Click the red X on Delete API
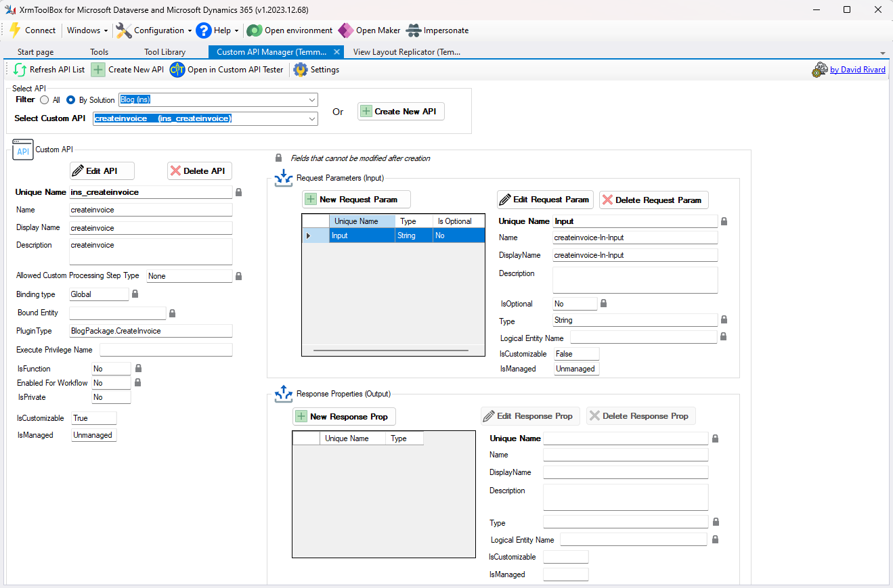Image resolution: width=893 pixels, height=588 pixels. click(176, 171)
